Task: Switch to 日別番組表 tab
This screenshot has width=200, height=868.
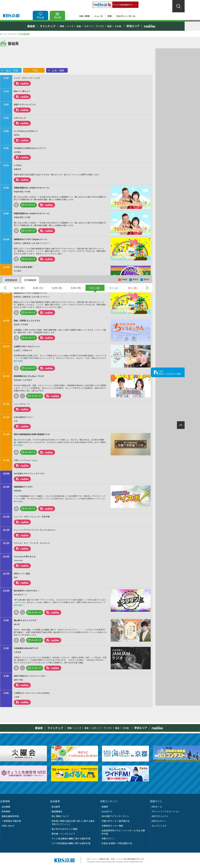Action: click(x=30, y=280)
